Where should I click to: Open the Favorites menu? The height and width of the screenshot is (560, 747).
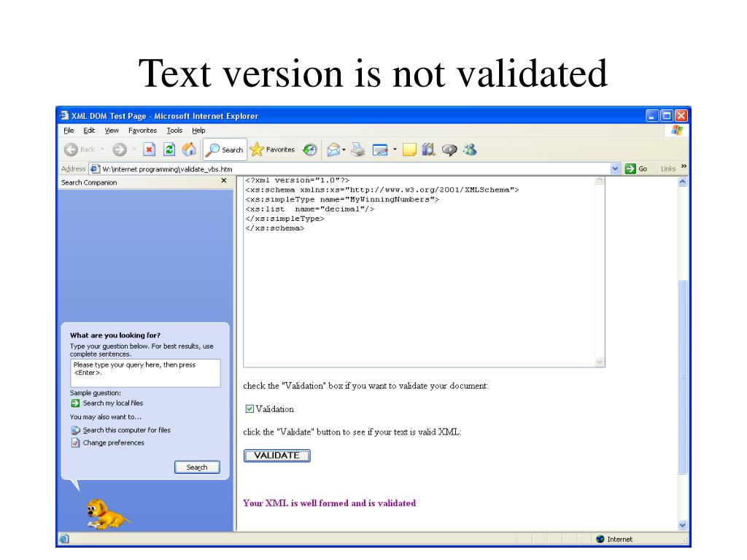click(x=142, y=131)
